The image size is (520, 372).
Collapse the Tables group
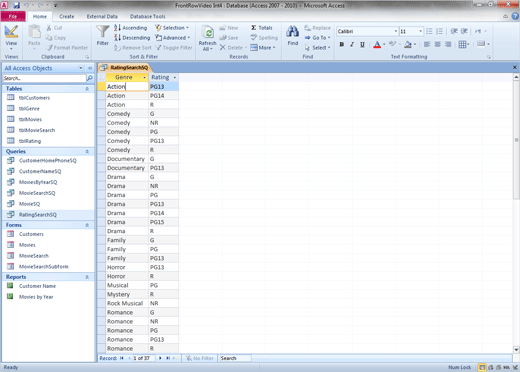point(87,89)
